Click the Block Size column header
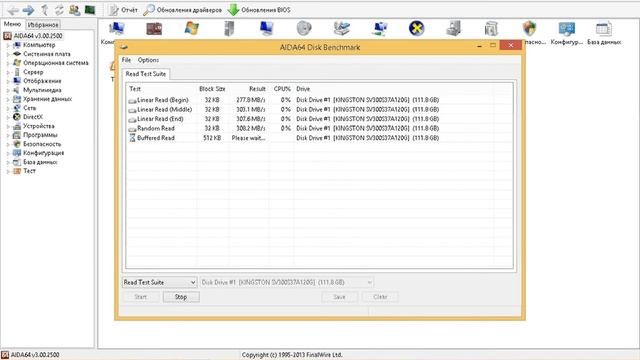The width and height of the screenshot is (640, 360). coord(212,89)
